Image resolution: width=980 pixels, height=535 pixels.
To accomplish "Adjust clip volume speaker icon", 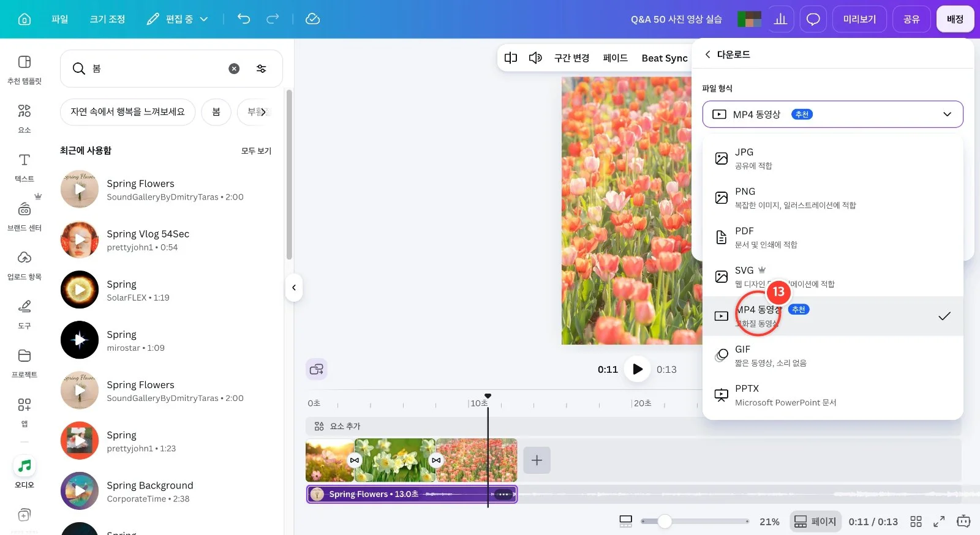I will click(535, 58).
